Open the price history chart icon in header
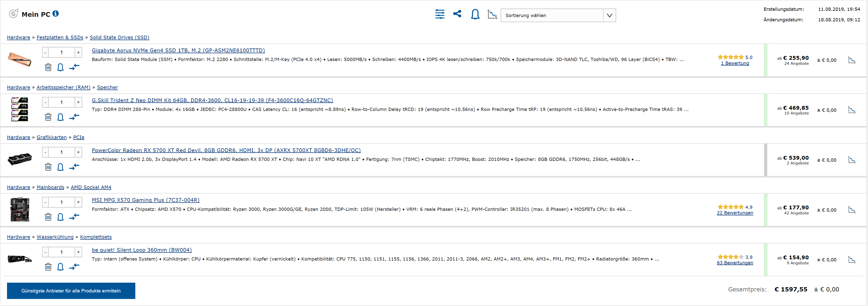 coord(492,15)
